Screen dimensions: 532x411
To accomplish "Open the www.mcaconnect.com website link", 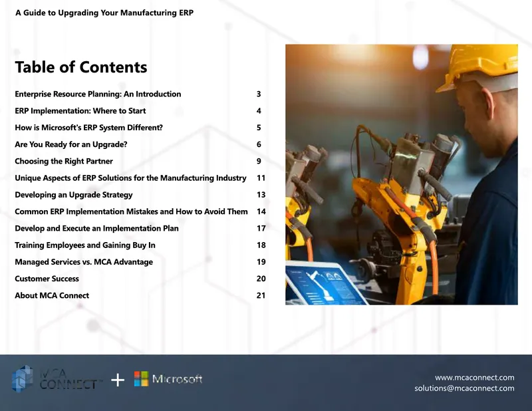I will tap(474, 377).
